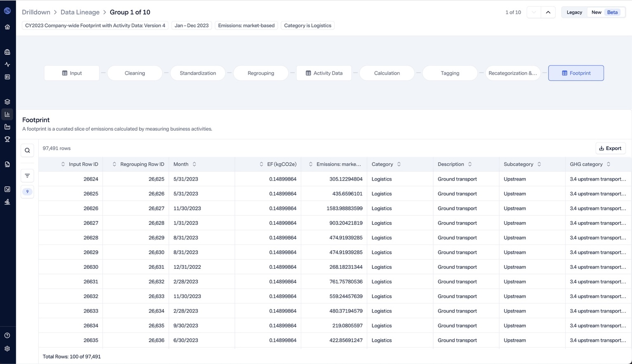Open the basket-shaped icon in sidebar
Viewport: 632px width, 364px height.
7,52
